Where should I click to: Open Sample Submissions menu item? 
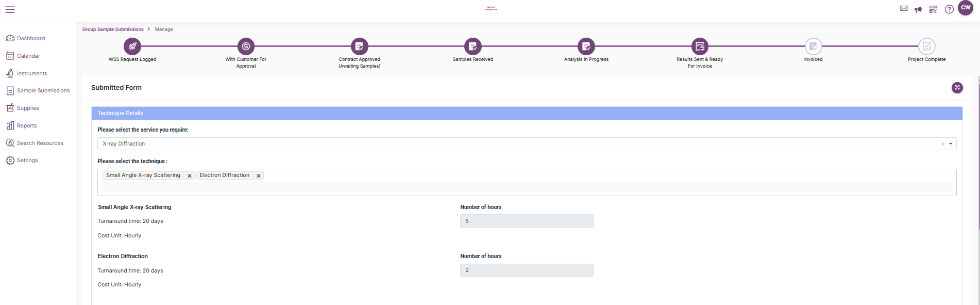pyautogui.click(x=43, y=90)
